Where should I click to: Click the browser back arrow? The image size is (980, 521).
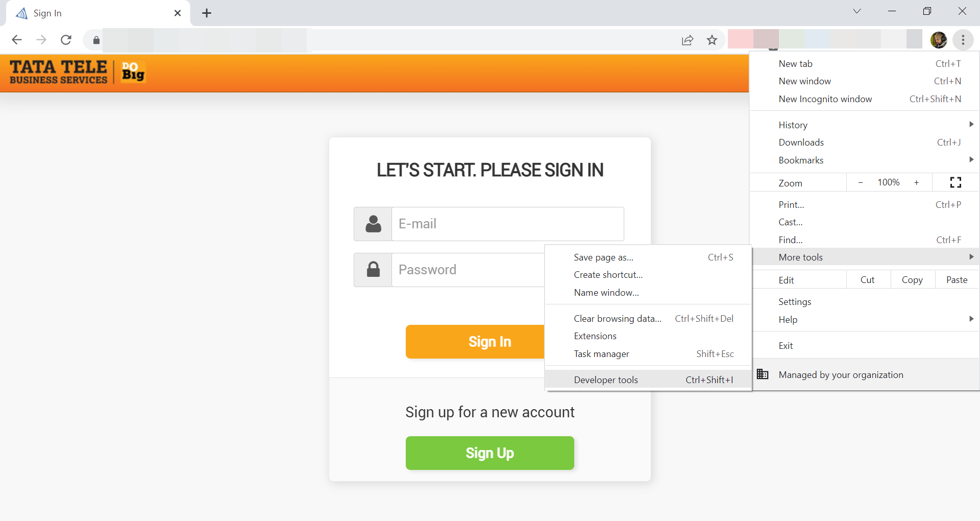point(17,40)
